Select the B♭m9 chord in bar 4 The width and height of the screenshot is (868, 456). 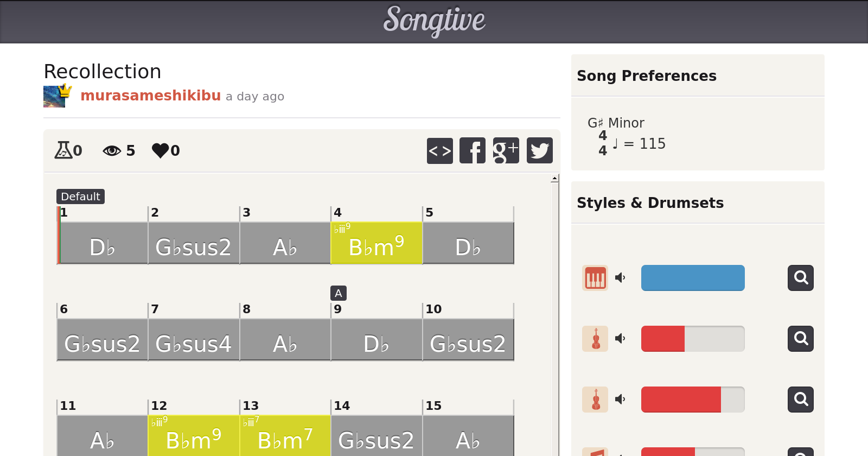(376, 243)
